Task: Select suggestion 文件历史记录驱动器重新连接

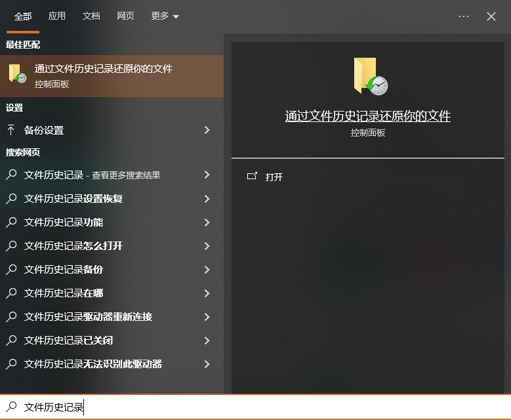Action: [x=112, y=316]
